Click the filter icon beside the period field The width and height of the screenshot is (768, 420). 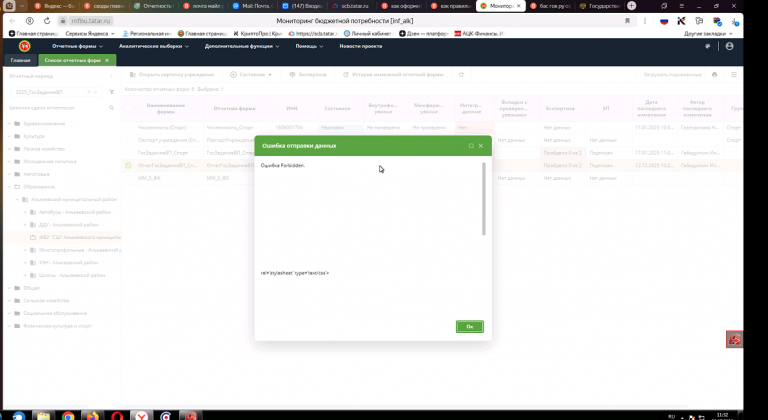111,92
